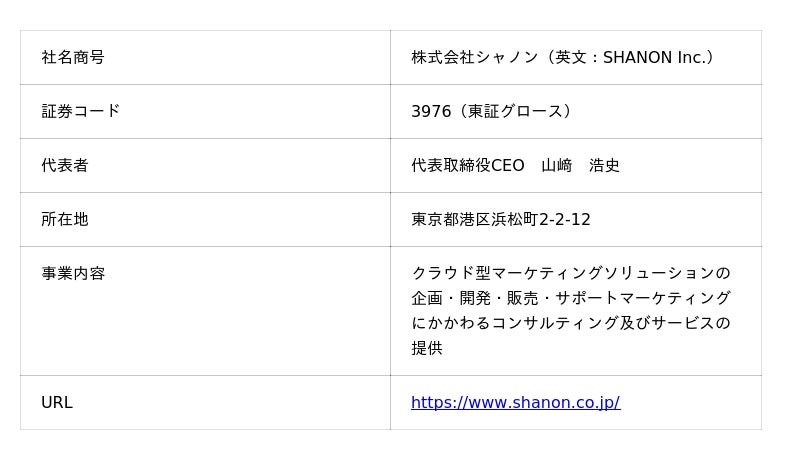
Task: Click the 社名商号 label cell
Action: [73, 58]
